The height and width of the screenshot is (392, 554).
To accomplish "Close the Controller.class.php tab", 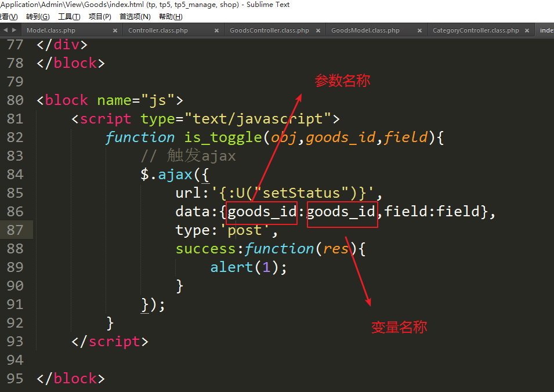I will [x=216, y=31].
